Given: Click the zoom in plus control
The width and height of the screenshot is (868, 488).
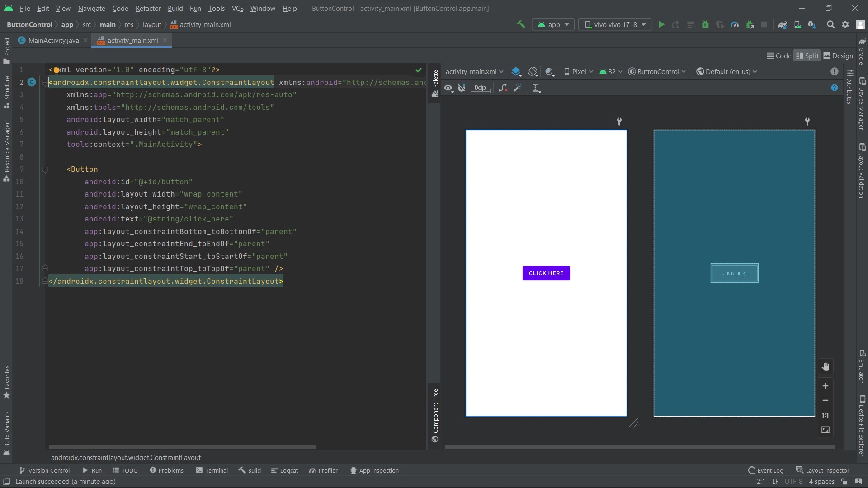Looking at the screenshot, I should click(x=825, y=386).
